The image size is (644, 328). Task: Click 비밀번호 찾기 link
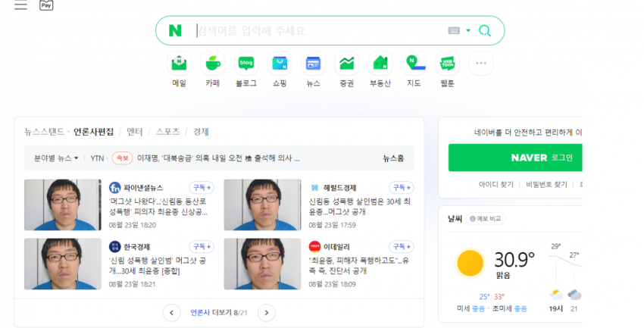pyautogui.click(x=546, y=185)
